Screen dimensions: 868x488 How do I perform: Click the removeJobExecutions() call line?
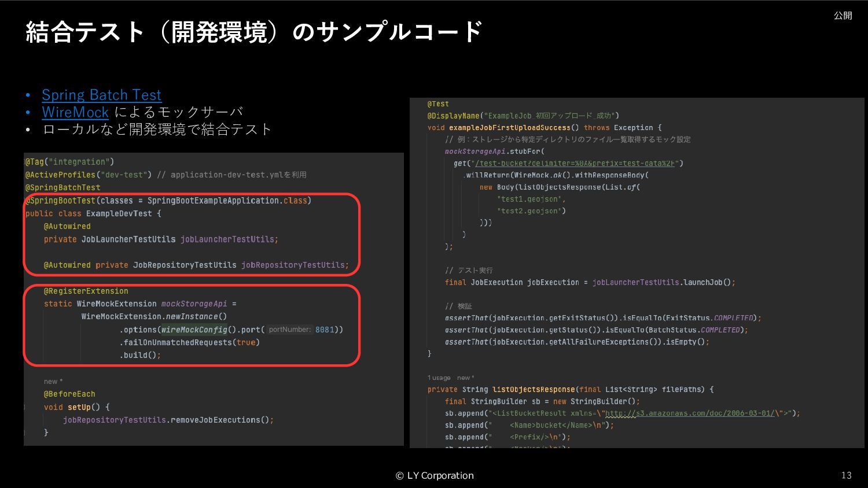click(168, 420)
